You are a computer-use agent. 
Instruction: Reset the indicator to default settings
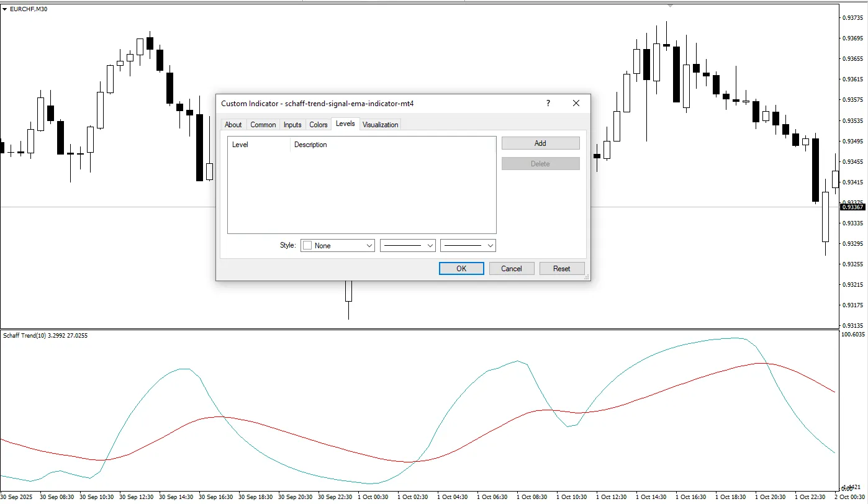click(x=561, y=268)
